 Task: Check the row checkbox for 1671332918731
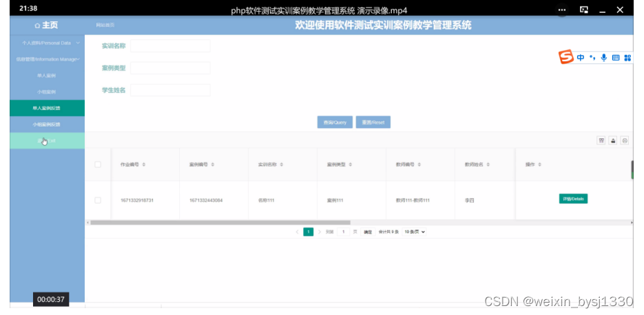98,200
